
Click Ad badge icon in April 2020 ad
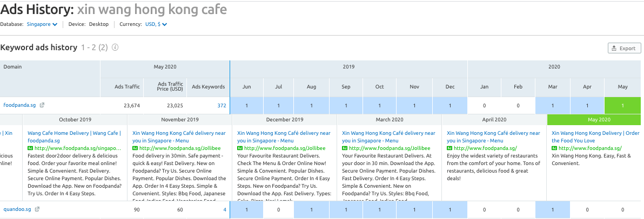(x=450, y=148)
